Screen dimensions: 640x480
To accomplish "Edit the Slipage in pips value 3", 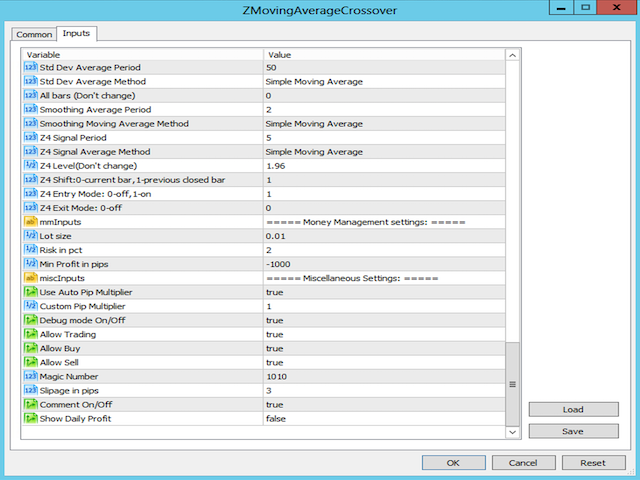I will point(384,391).
